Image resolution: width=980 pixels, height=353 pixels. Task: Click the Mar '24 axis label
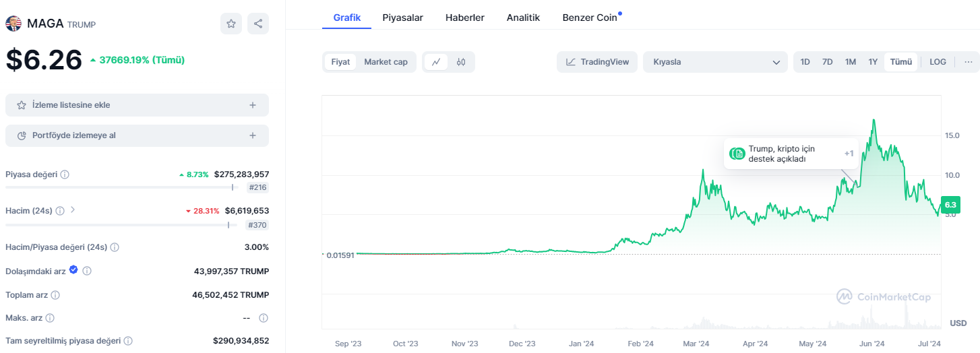tap(696, 344)
